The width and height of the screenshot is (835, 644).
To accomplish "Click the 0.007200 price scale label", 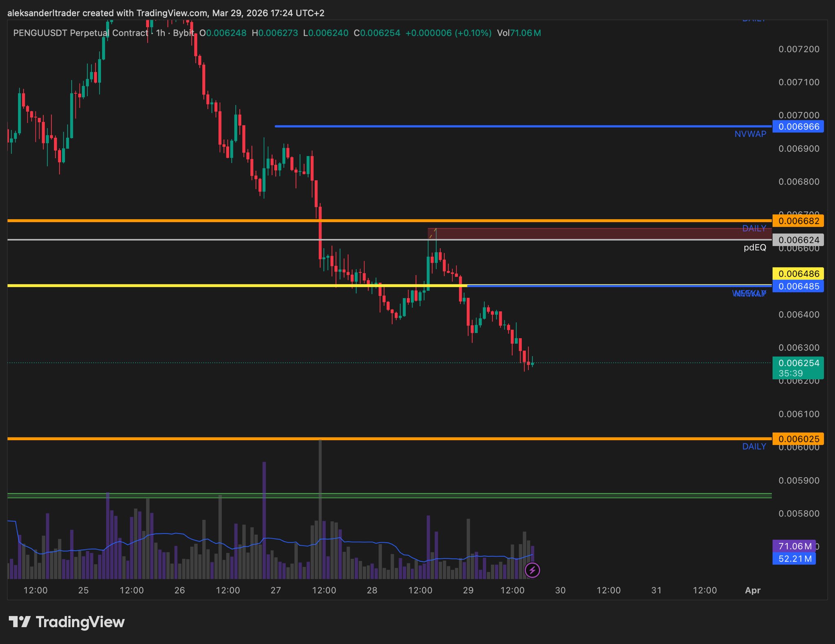I will click(798, 49).
